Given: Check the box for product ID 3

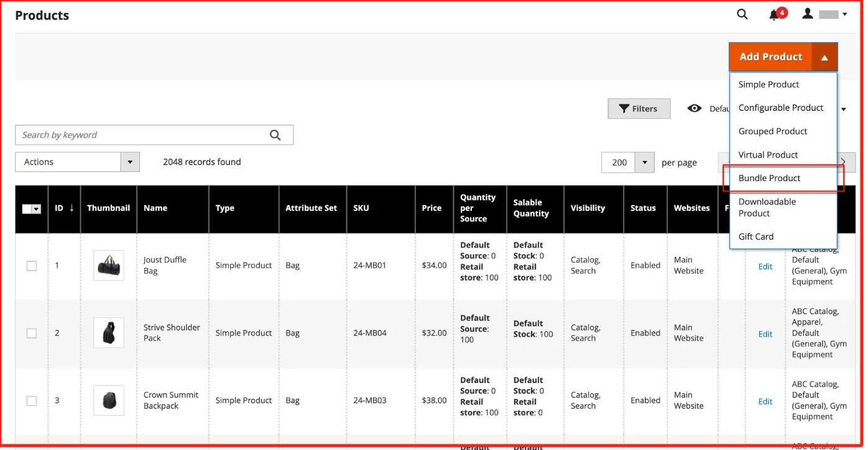Looking at the screenshot, I should pyautogui.click(x=32, y=401).
